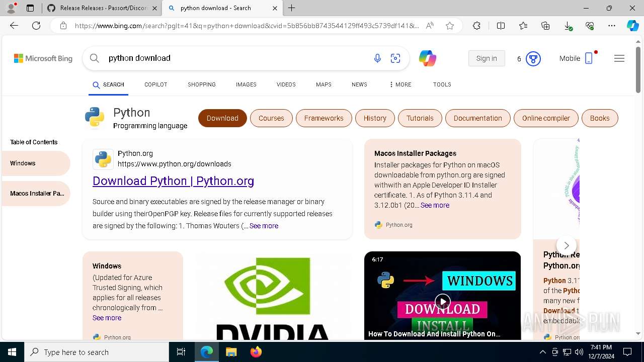Click taskbar search box
This screenshot has height=362, width=644.
click(x=97, y=352)
